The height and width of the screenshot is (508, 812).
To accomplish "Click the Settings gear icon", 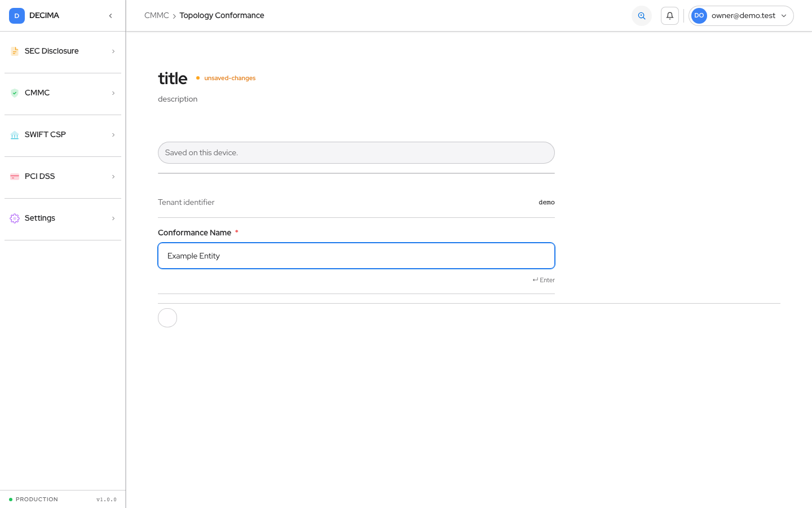I will [x=15, y=218].
